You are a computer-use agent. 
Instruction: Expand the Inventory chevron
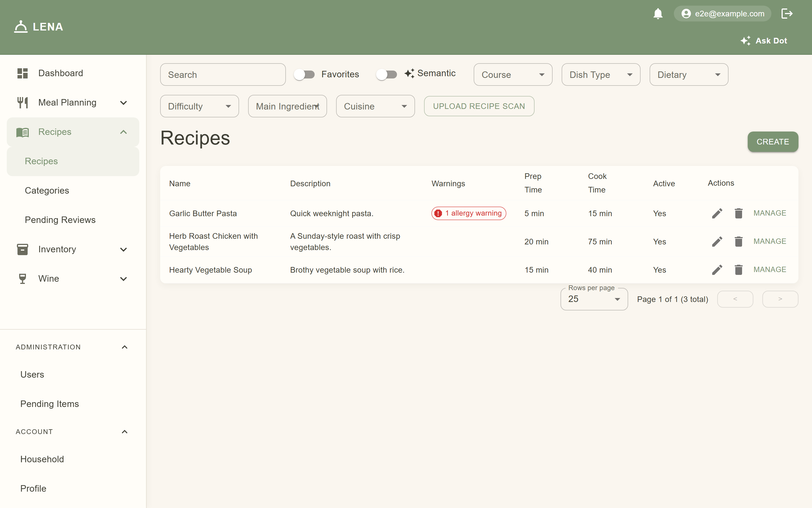pyautogui.click(x=123, y=249)
